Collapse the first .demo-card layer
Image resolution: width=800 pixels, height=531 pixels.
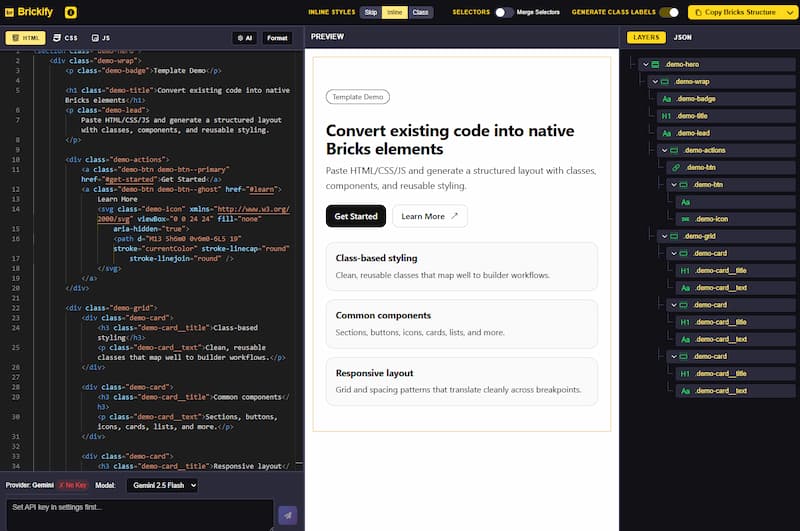[673, 254]
